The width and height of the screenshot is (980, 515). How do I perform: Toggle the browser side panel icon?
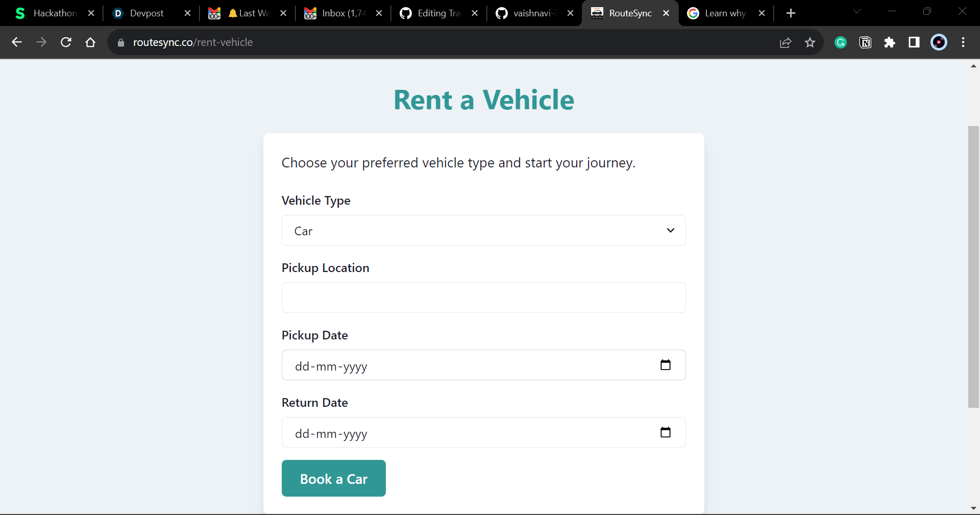pyautogui.click(x=914, y=42)
